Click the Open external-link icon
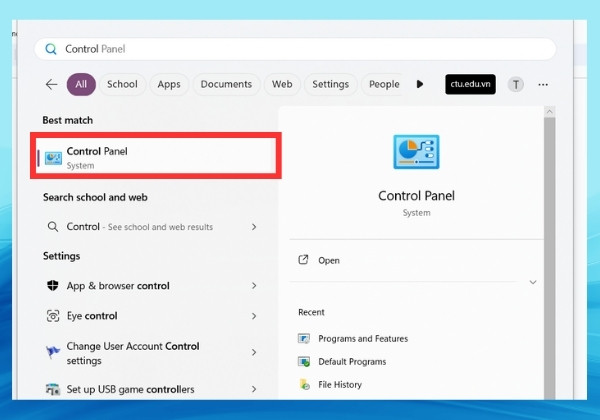The height and width of the screenshot is (420, 600). tap(303, 260)
